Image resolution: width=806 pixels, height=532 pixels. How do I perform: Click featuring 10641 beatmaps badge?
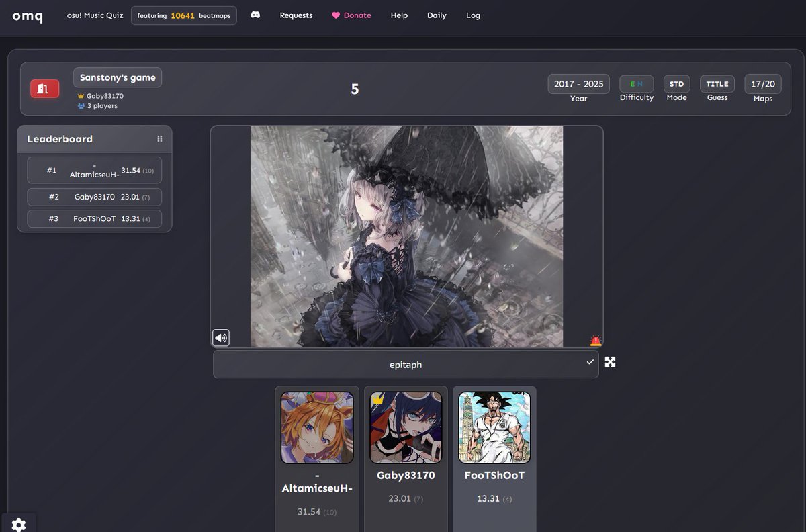pos(184,15)
